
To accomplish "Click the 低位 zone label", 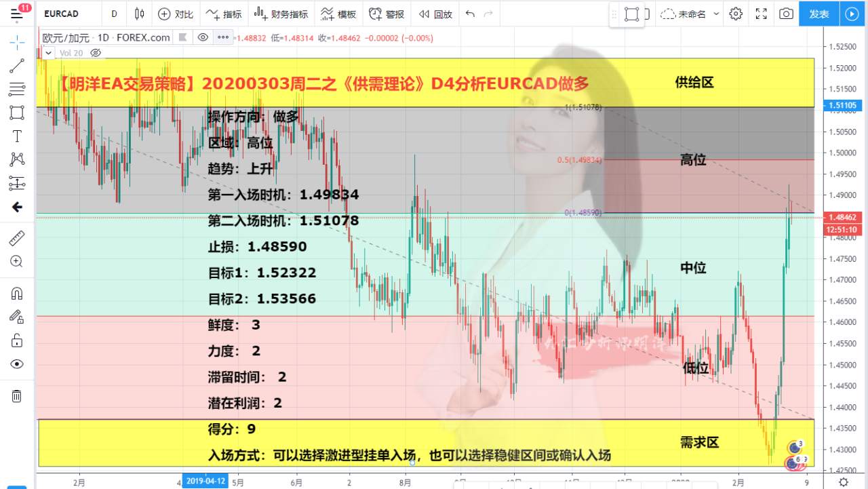I will click(696, 368).
